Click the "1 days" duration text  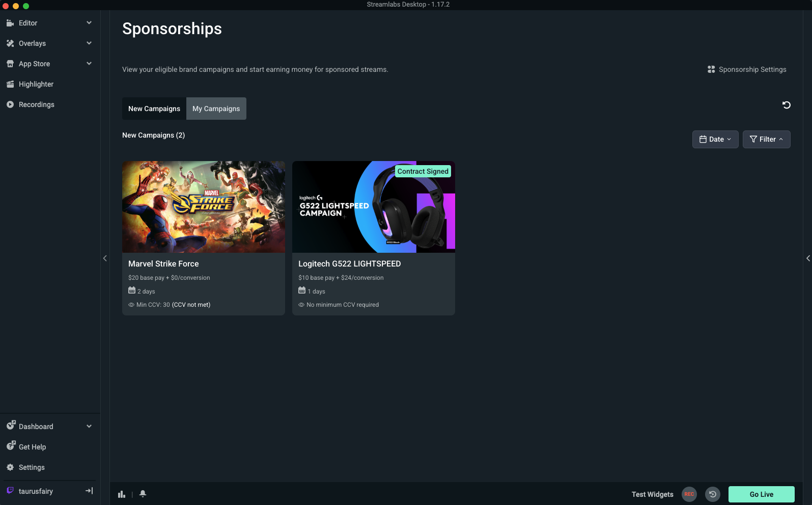316,291
